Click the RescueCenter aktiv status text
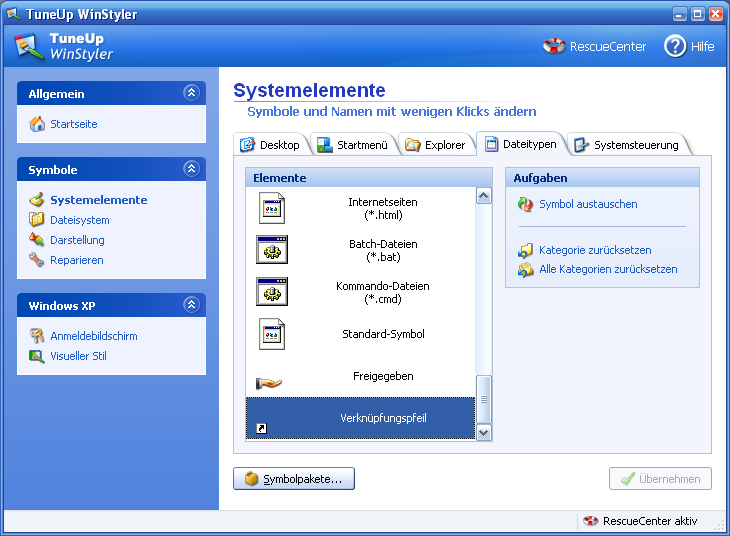This screenshot has height=536, width=730. (650, 521)
